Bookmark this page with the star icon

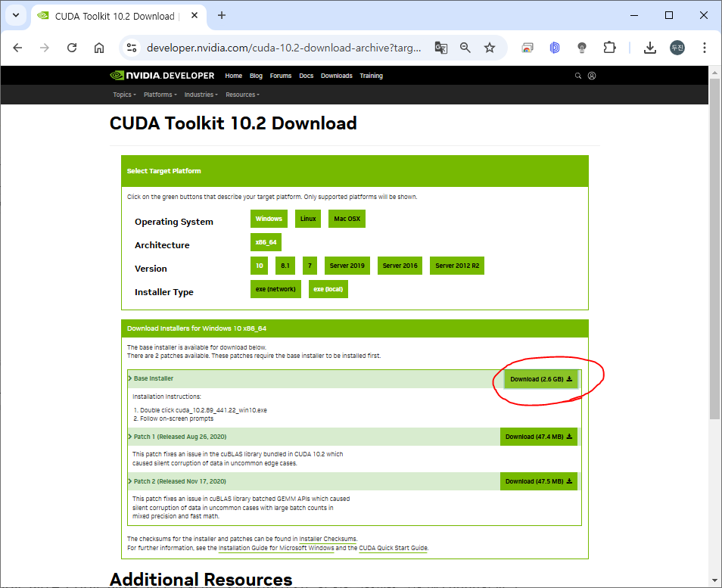pyautogui.click(x=490, y=48)
